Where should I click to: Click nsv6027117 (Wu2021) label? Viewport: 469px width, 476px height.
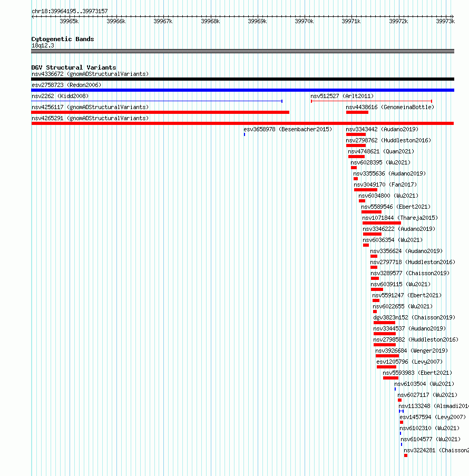click(x=427, y=395)
